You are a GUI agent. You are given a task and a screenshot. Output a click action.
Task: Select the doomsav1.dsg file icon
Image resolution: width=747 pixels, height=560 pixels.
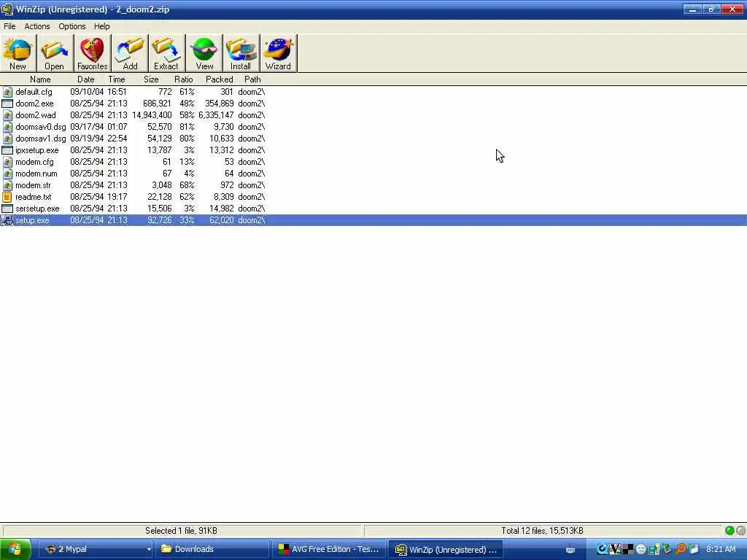click(7, 139)
